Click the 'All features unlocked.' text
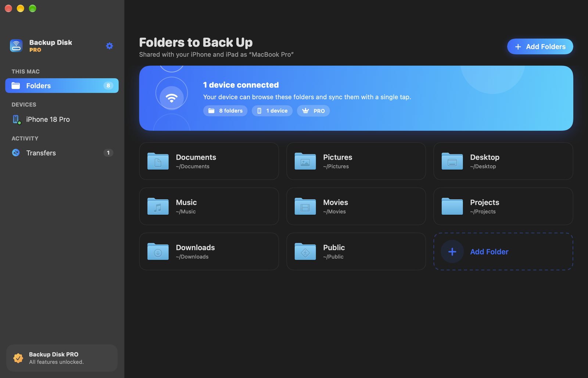Viewport: 588px width, 378px height. tap(56, 362)
